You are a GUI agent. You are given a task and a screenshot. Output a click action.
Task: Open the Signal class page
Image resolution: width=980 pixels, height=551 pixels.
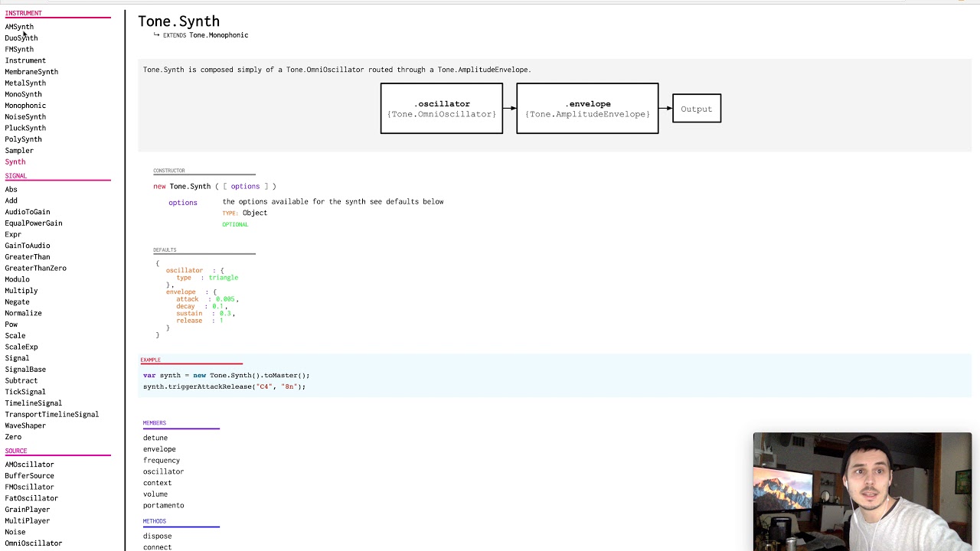(x=17, y=358)
